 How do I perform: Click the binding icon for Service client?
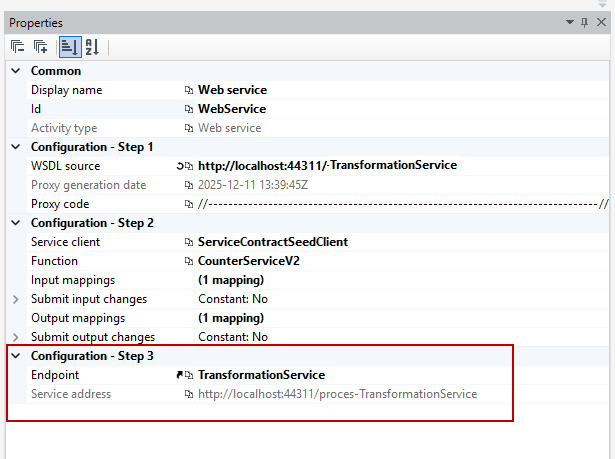click(189, 242)
